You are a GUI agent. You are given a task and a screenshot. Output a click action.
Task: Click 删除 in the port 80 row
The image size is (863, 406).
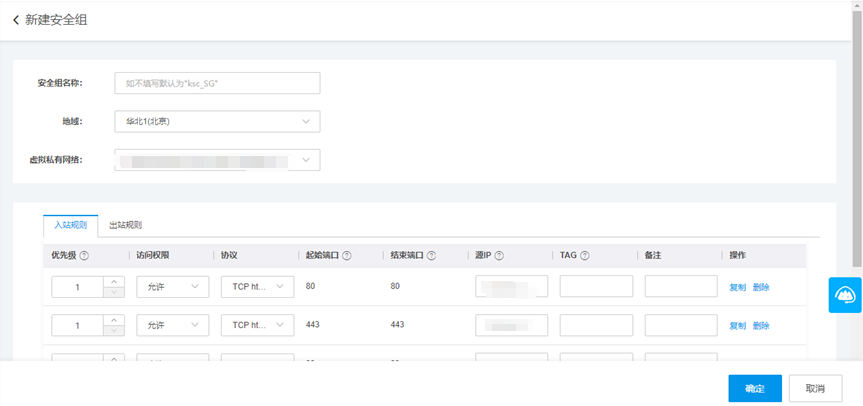(761, 287)
